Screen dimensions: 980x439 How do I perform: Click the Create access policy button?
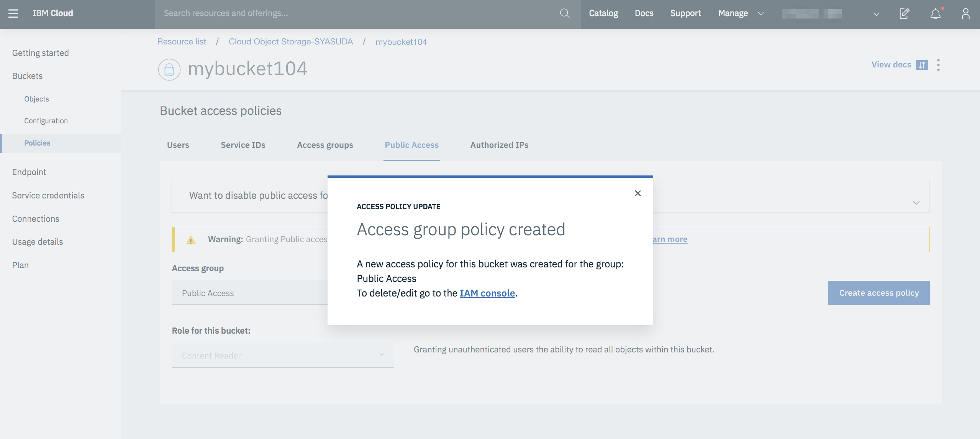coord(878,293)
